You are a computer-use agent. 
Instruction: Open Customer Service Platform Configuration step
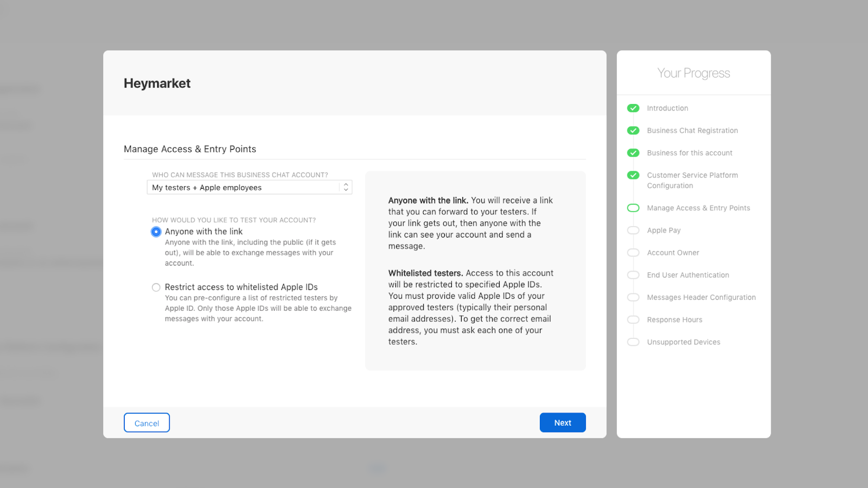[692, 181]
